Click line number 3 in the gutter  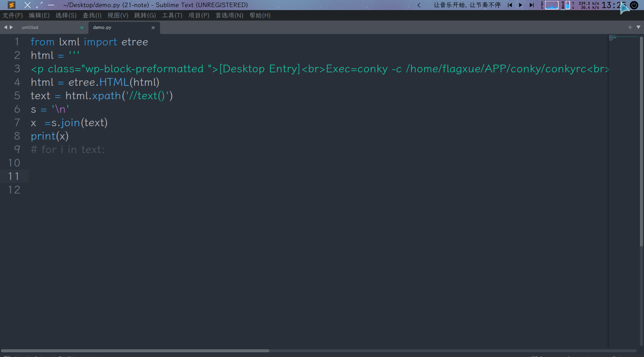(x=17, y=69)
